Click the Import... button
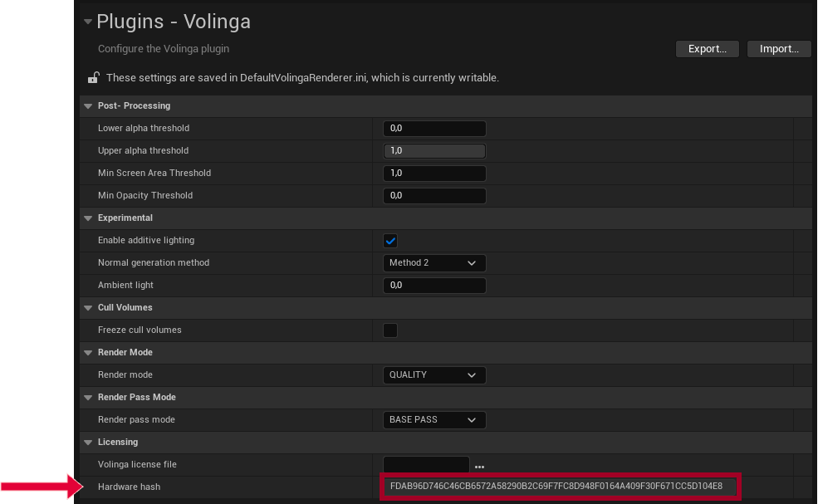Viewport: 818px width, 504px height. [778, 49]
